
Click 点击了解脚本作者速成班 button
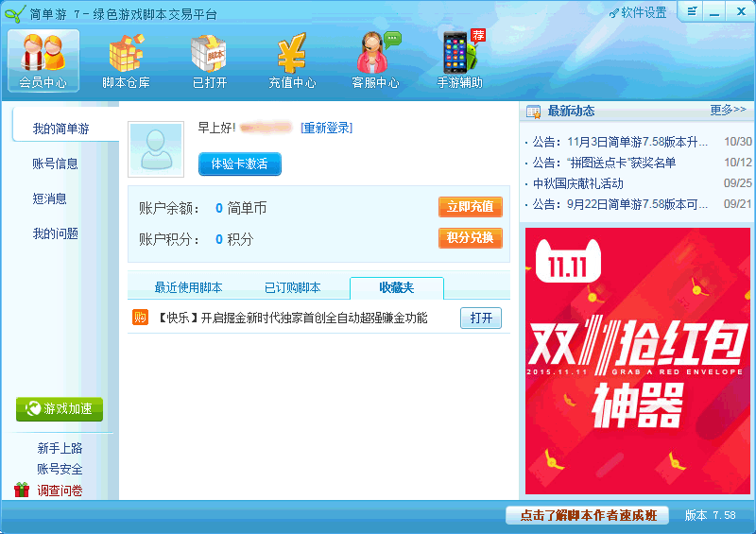588,515
